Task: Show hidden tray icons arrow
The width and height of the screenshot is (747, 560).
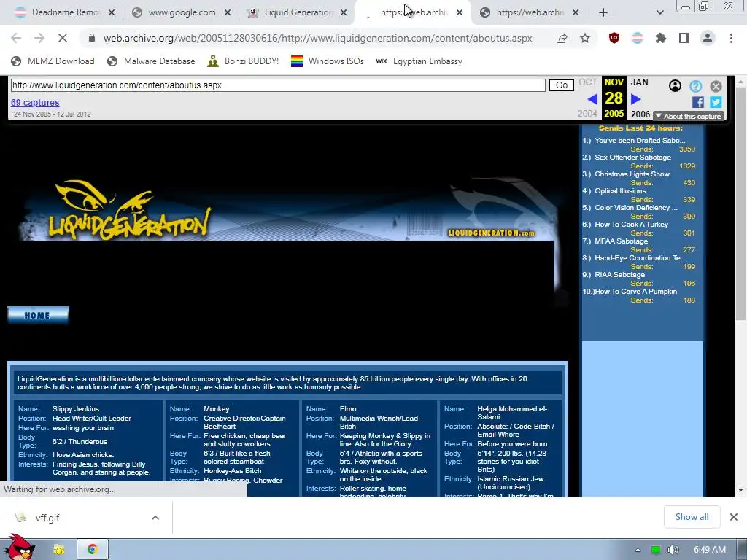Action: click(638, 550)
